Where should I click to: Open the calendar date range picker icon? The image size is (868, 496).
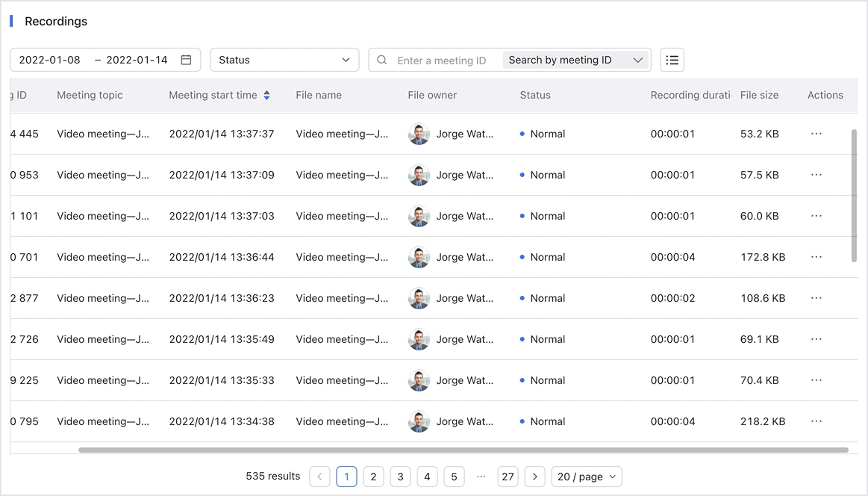coord(186,60)
